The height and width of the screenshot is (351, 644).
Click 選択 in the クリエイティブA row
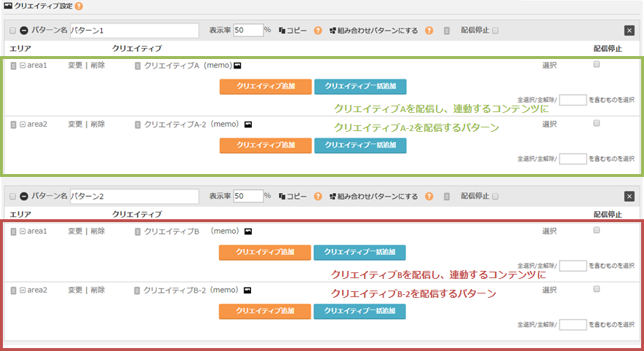(x=549, y=66)
